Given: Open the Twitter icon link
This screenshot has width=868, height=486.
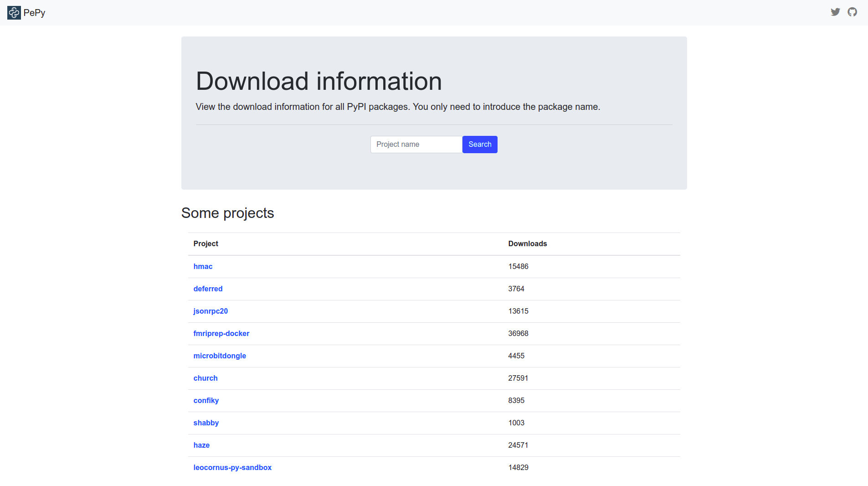Looking at the screenshot, I should point(835,12).
